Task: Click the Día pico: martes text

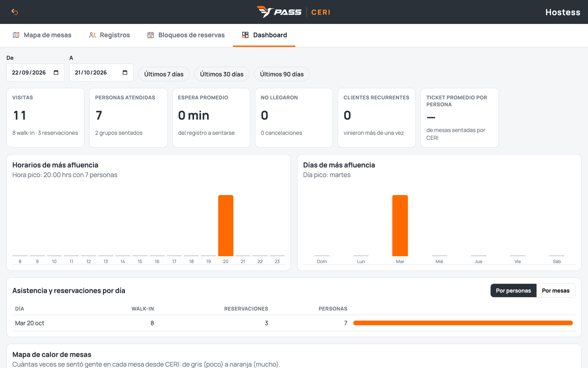Action: [x=327, y=175]
